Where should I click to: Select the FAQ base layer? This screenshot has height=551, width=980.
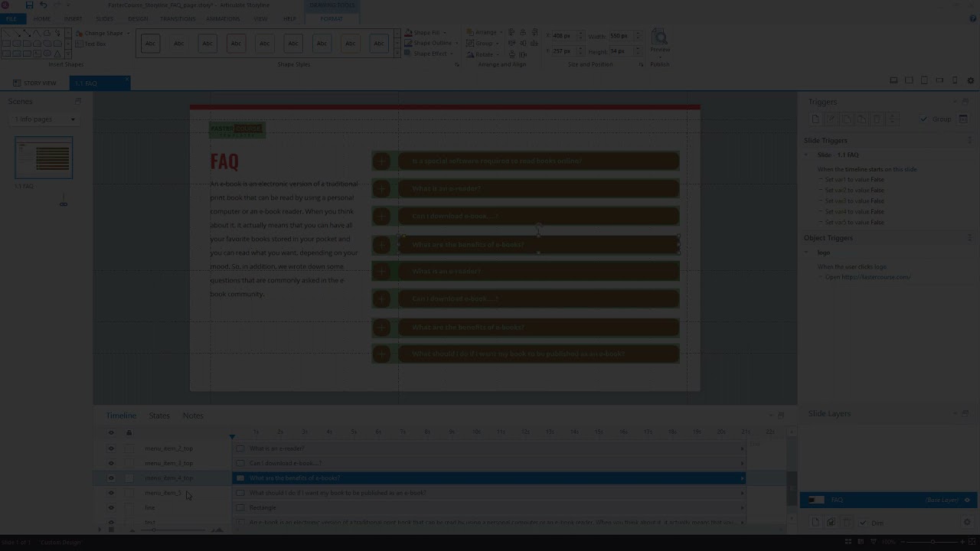(x=888, y=500)
